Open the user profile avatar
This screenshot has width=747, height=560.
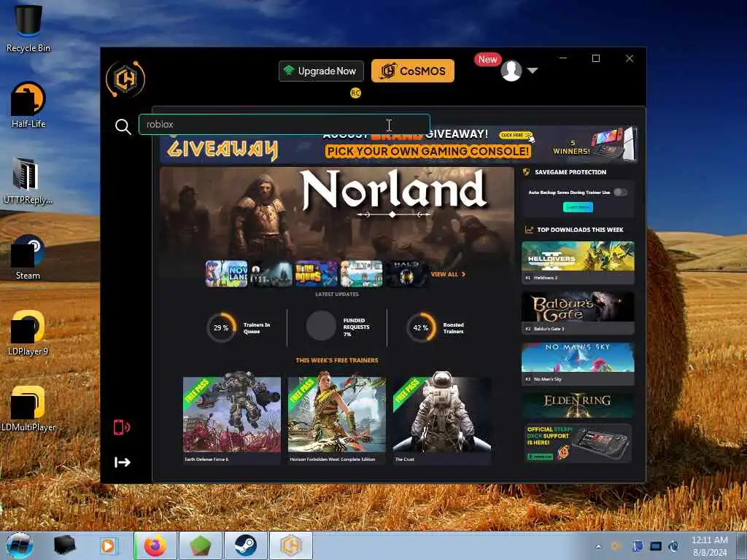pos(511,71)
